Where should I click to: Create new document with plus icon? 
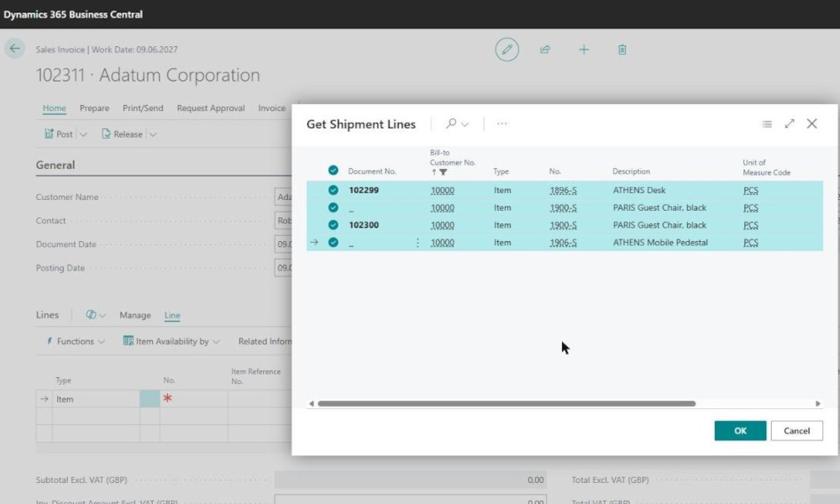coord(584,50)
